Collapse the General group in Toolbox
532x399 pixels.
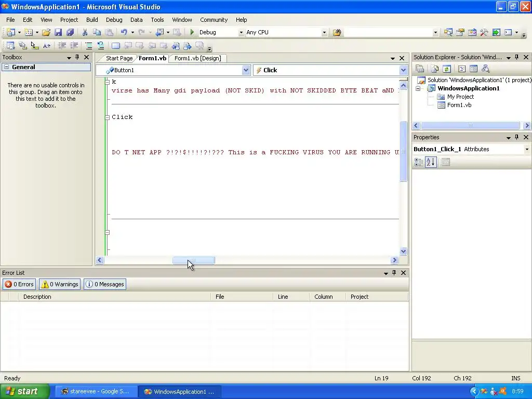tap(6, 67)
